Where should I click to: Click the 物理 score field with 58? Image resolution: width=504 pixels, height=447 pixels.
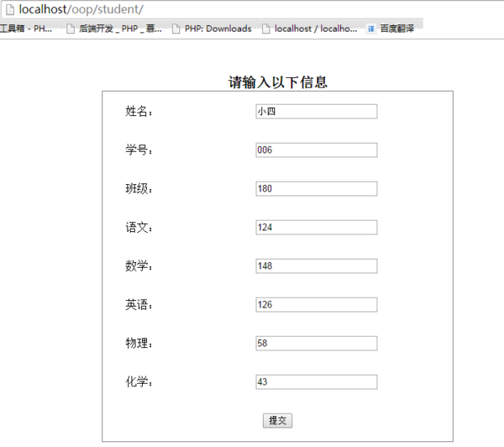(317, 343)
